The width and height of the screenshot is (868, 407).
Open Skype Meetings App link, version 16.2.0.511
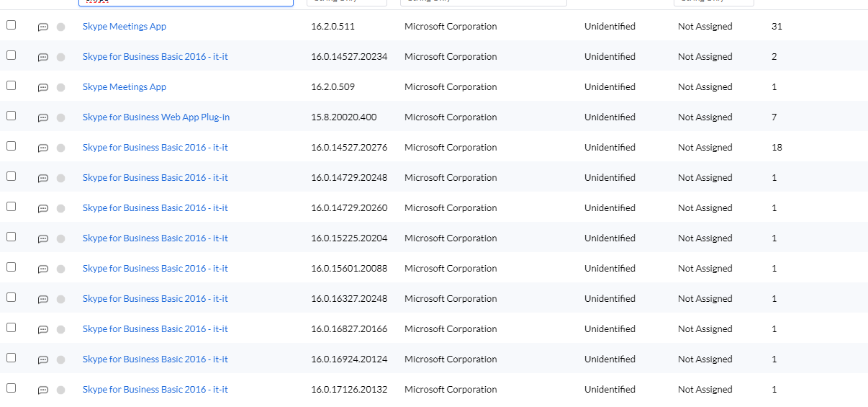pyautogui.click(x=125, y=27)
